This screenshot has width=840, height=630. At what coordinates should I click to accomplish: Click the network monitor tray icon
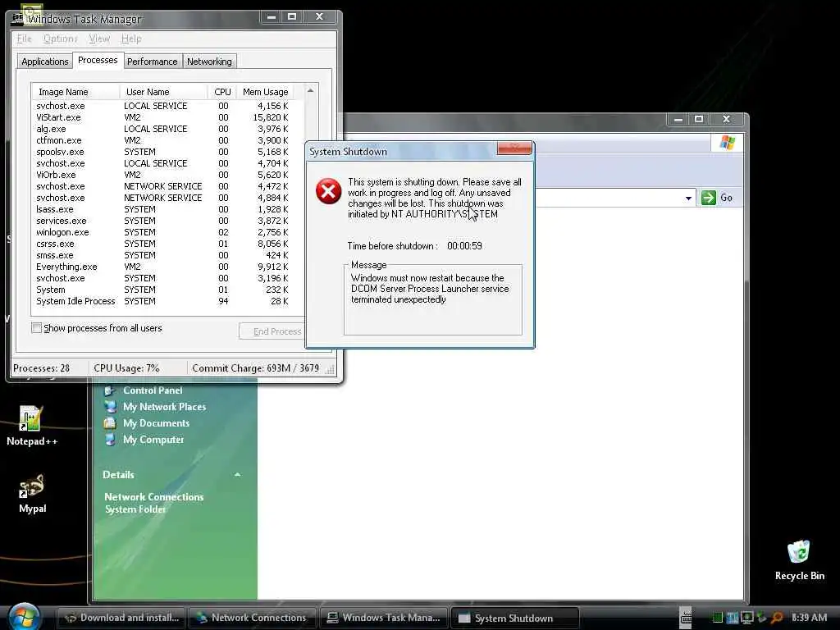(746, 618)
